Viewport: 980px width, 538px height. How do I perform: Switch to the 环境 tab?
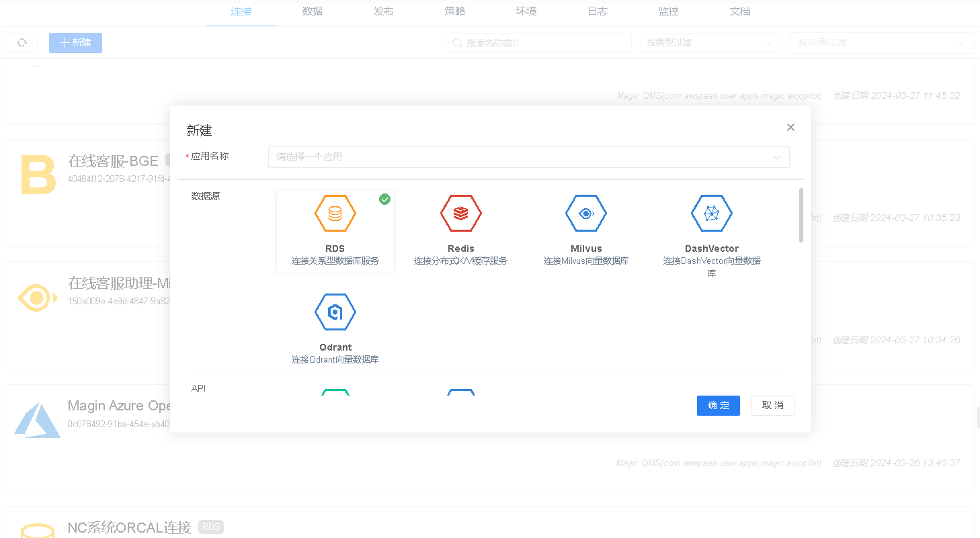tap(526, 11)
